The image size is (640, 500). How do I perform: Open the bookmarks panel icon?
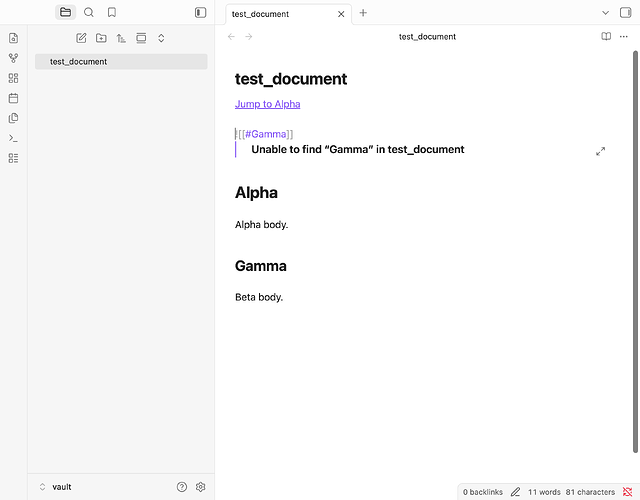[112, 13]
